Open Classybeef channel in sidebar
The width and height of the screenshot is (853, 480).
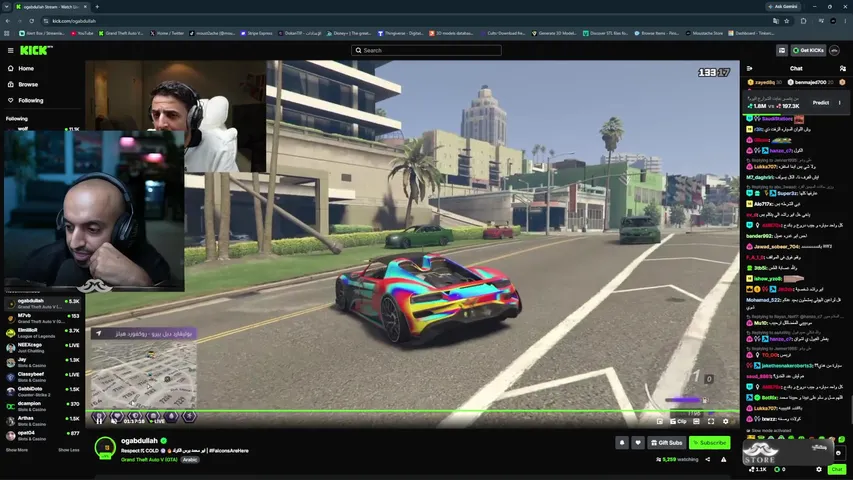click(x=42, y=377)
